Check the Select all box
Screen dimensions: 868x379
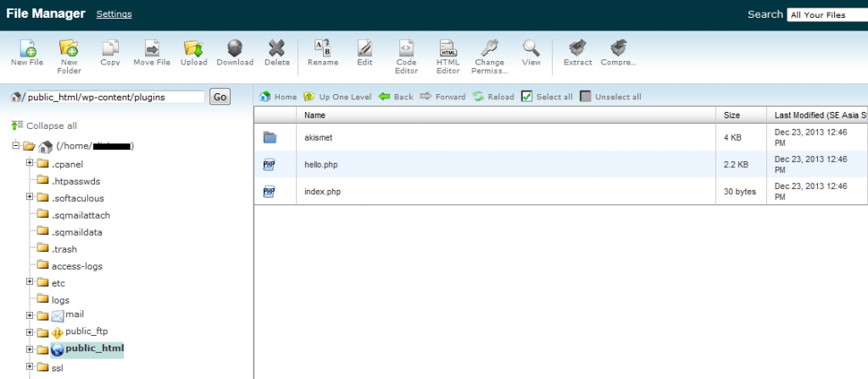526,97
